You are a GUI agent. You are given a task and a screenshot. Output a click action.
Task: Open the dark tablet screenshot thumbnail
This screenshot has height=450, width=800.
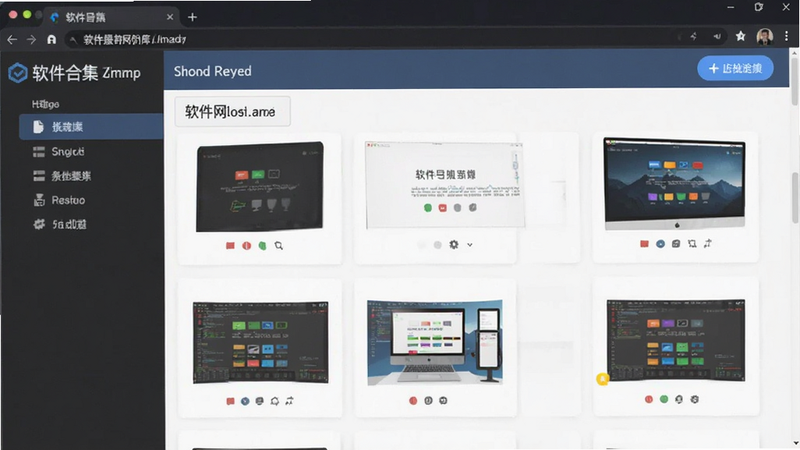tap(260, 187)
